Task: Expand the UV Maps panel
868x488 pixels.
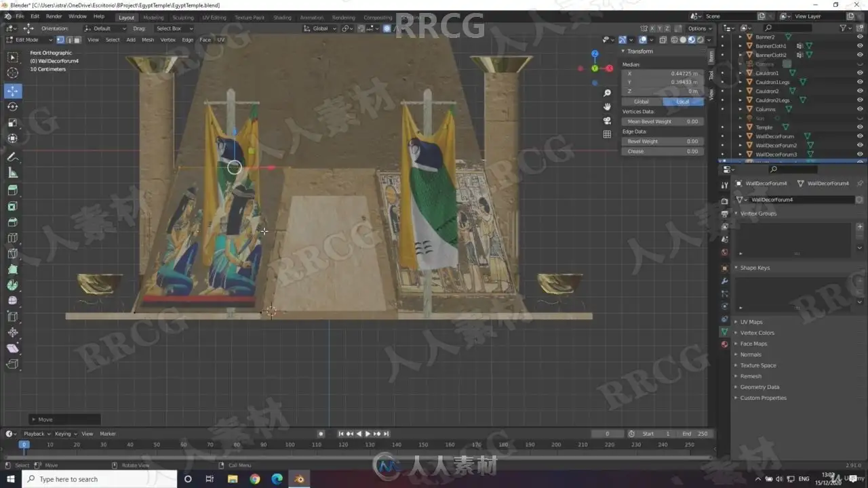Action: [x=751, y=322]
